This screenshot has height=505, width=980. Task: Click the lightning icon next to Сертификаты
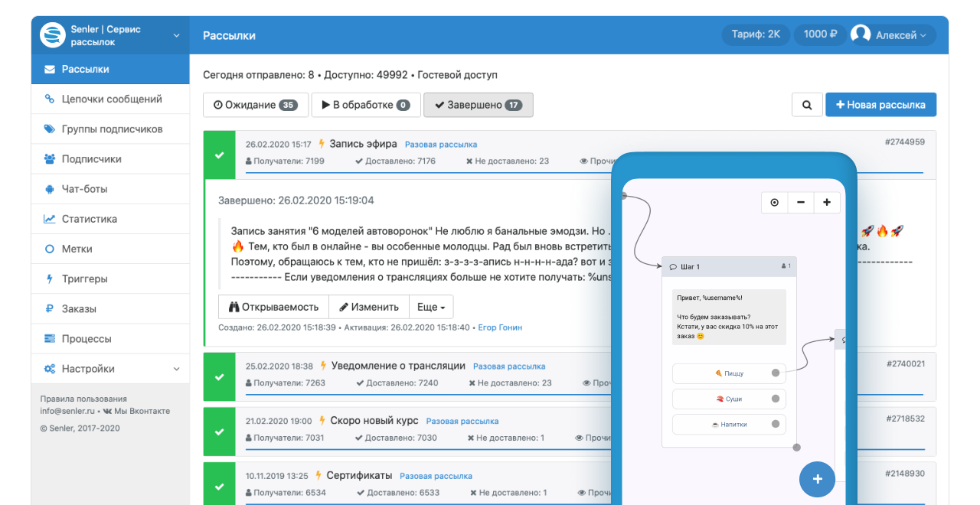point(318,475)
